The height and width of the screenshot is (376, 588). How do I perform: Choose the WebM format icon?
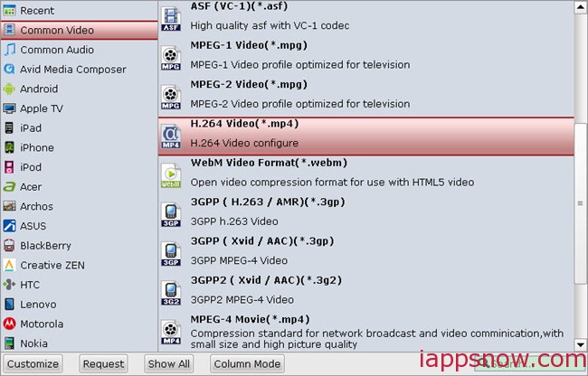tap(171, 174)
